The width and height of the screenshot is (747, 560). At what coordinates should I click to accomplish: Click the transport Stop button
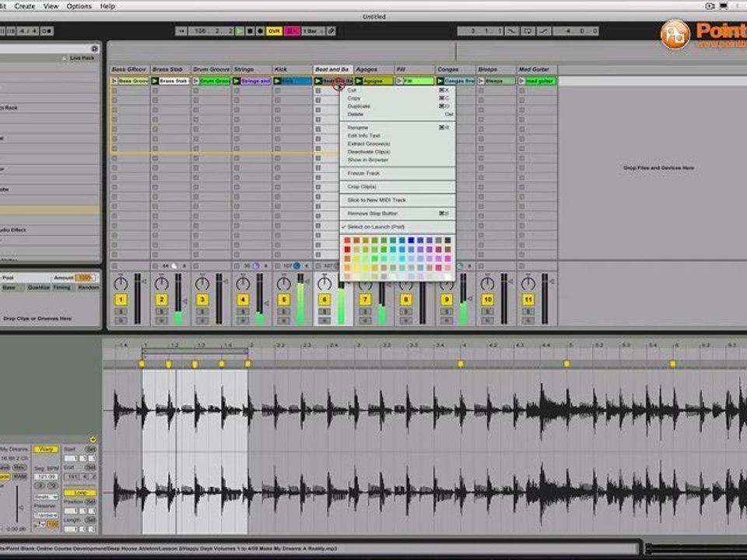(x=250, y=31)
